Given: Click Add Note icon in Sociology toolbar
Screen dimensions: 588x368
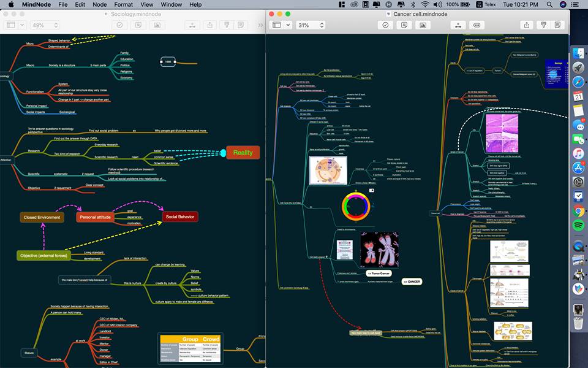Looking at the screenshot, I should [x=138, y=25].
